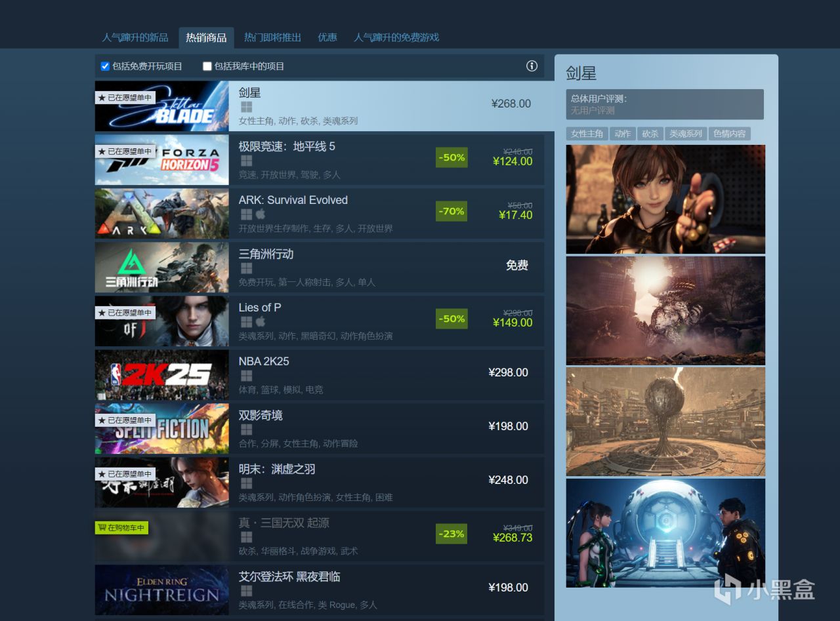840x621 pixels.
Task: Click wishlist badge on Split Fiction capsule
Action: coord(125,420)
